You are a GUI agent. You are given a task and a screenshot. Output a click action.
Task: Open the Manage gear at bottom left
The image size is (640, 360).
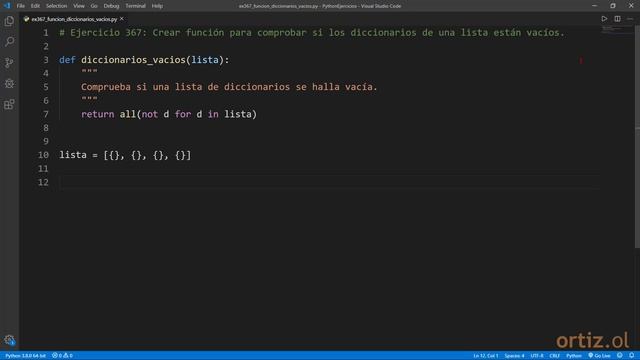point(9,340)
